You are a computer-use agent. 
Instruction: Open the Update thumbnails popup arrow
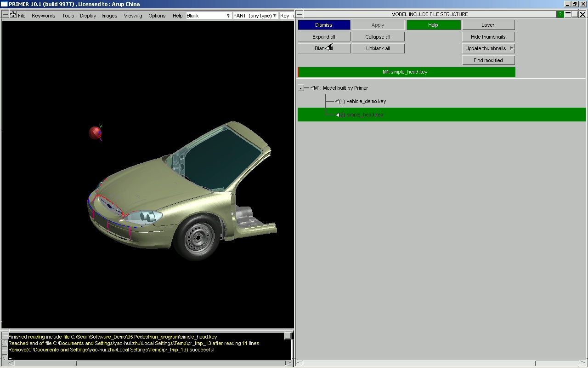[512, 48]
